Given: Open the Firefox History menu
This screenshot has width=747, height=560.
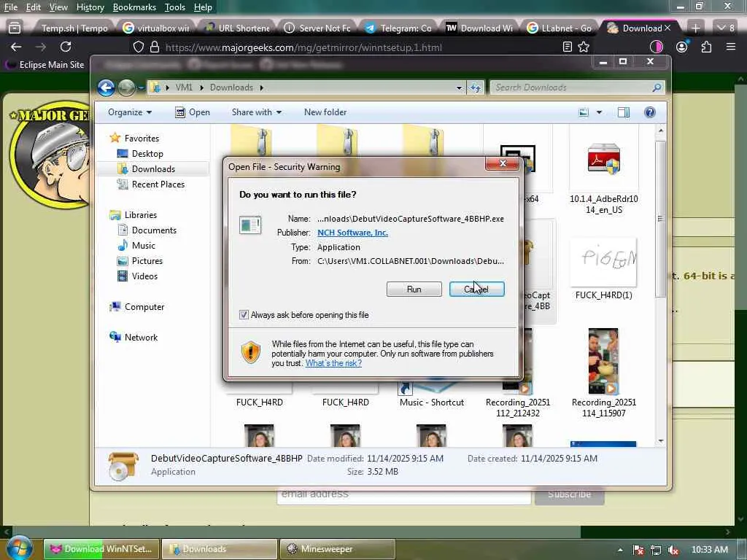Looking at the screenshot, I should click(x=90, y=7).
